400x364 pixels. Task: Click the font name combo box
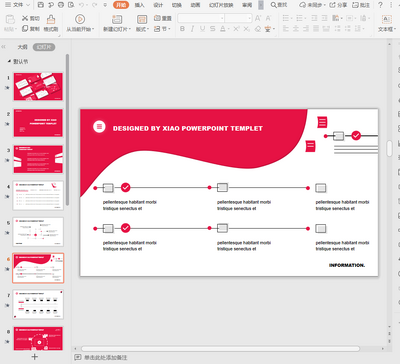click(x=201, y=18)
